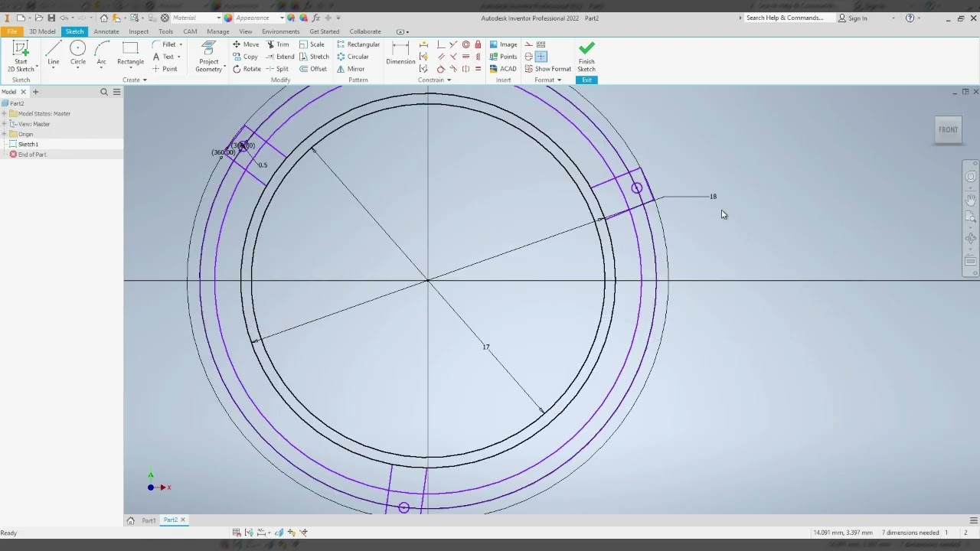Apply the Fix constraint lock icon
Screen dimensions: 980x551
(x=478, y=44)
